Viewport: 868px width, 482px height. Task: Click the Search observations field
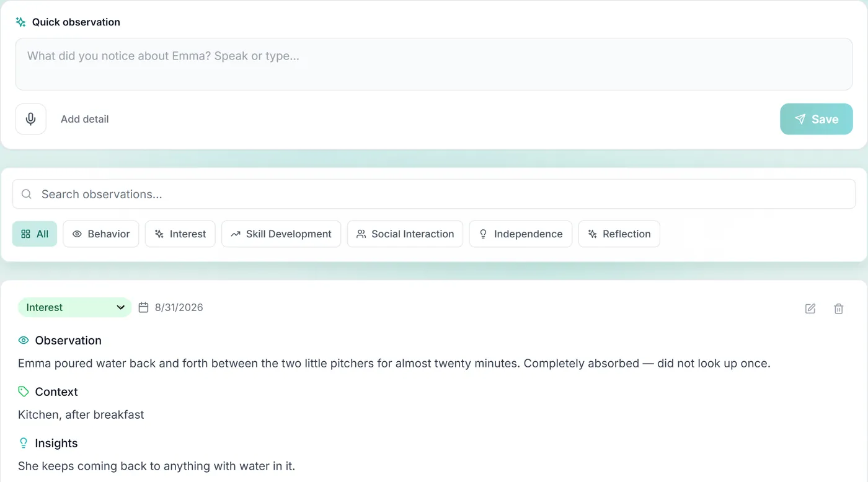pos(434,194)
